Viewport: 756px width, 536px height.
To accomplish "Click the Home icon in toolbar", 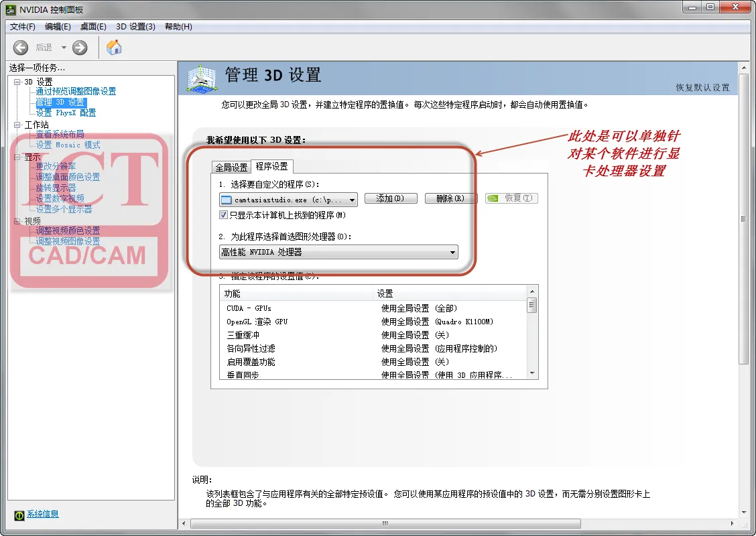I will [115, 47].
